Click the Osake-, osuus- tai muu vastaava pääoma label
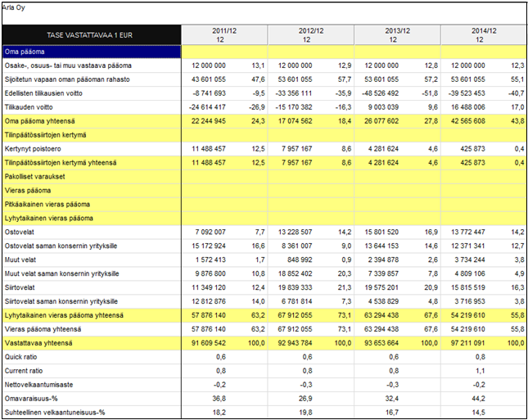This screenshot has width=528, height=420. (x=68, y=65)
